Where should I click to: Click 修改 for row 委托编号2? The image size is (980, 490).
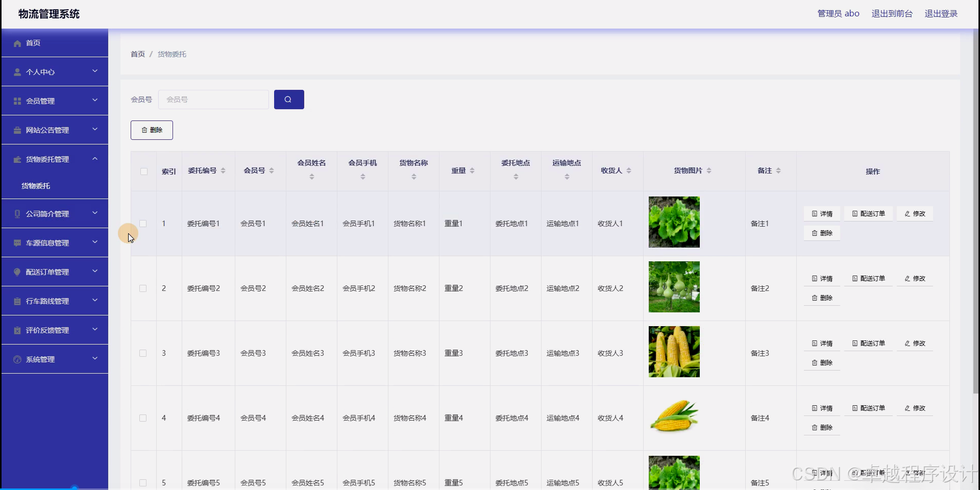coord(915,279)
